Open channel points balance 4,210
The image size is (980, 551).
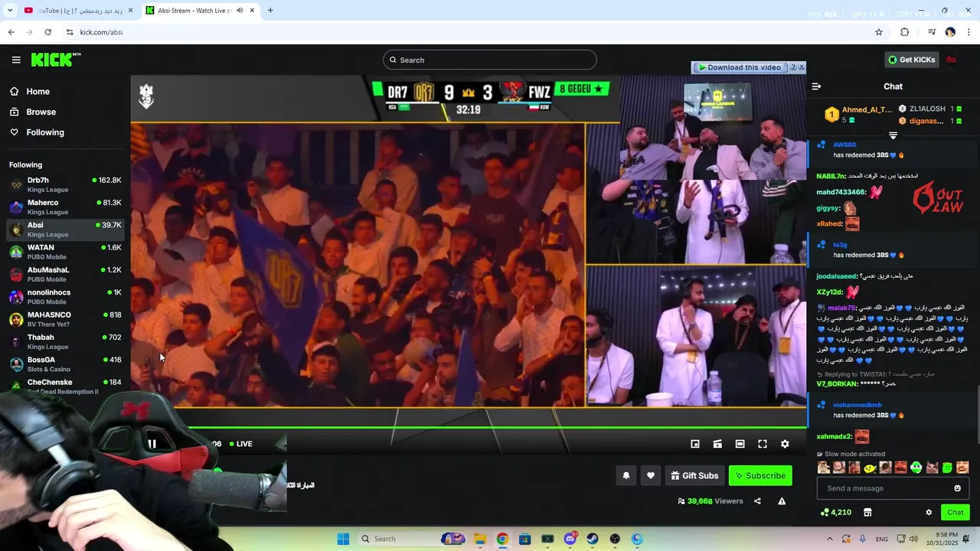pos(835,512)
